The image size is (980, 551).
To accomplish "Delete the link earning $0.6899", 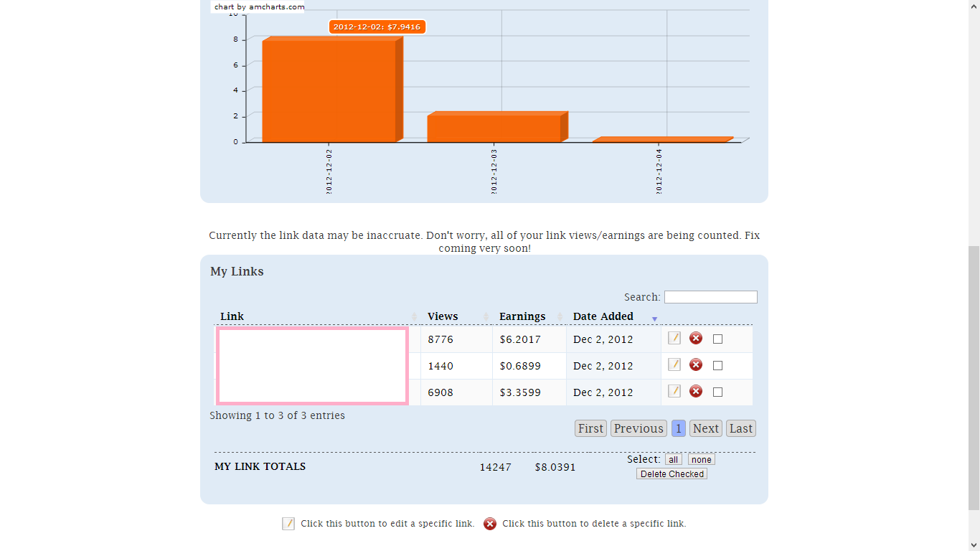I will pos(696,364).
